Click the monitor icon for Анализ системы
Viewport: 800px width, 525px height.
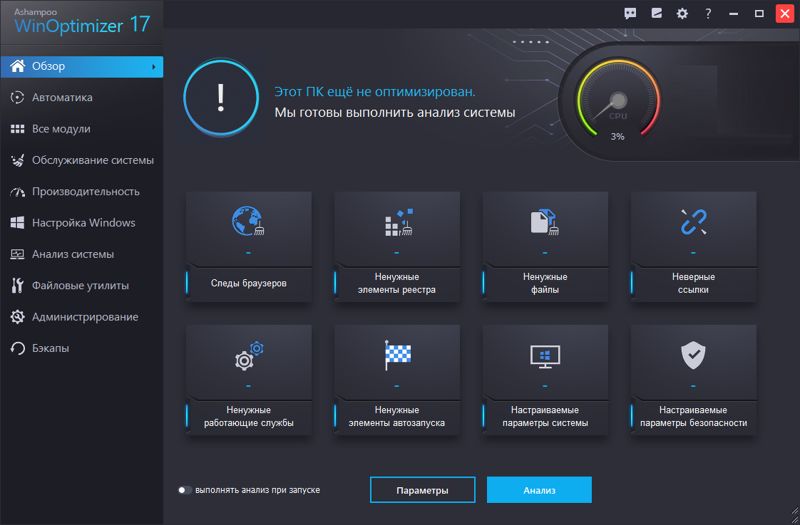pos(17,254)
